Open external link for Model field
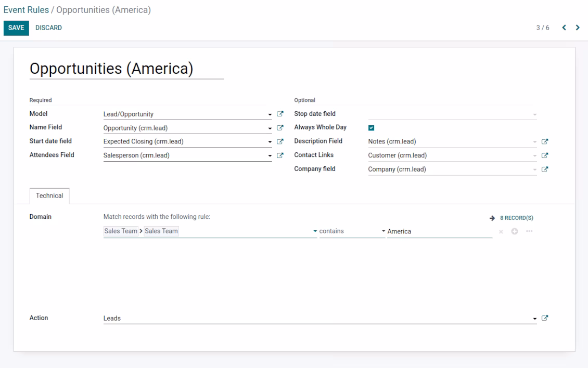This screenshot has height=368, width=588. click(280, 114)
